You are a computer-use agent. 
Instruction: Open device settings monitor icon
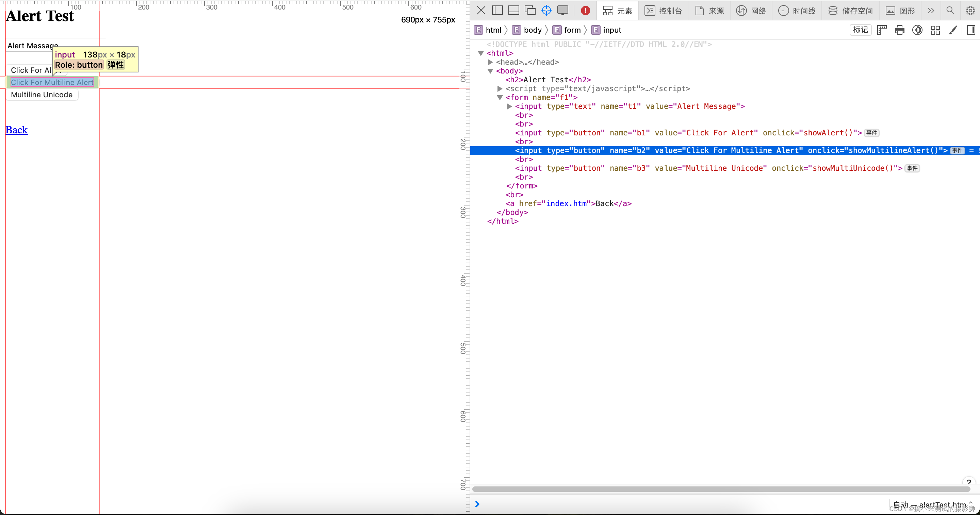point(563,10)
